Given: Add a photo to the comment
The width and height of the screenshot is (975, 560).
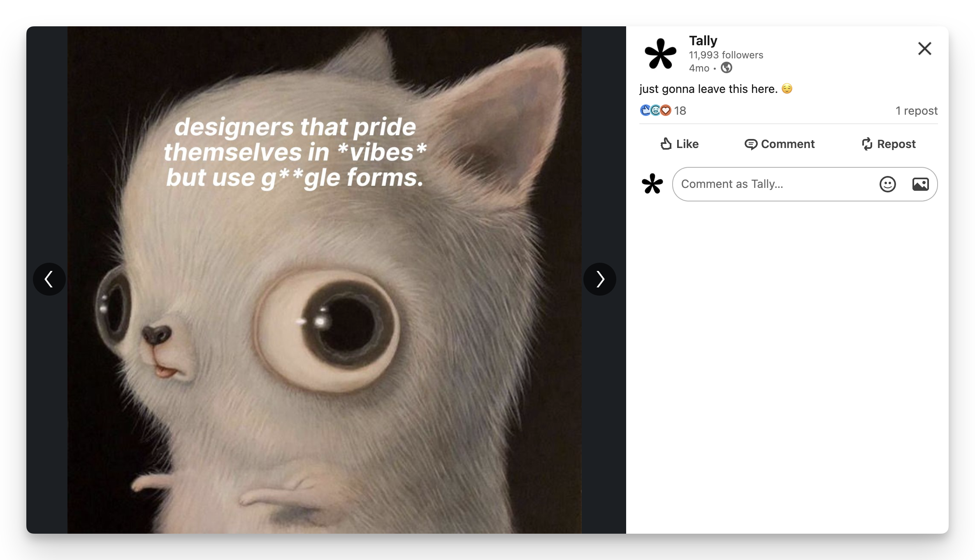Looking at the screenshot, I should [920, 184].
